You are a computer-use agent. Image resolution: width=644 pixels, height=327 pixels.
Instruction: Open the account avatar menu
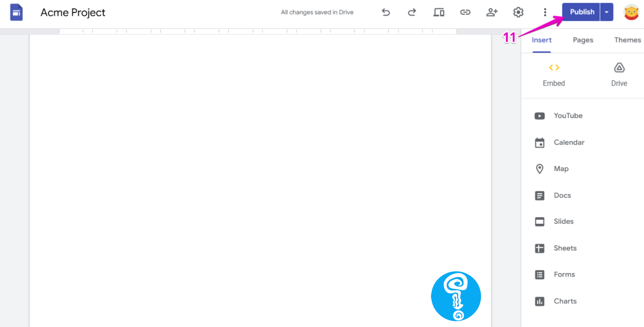[x=631, y=12]
